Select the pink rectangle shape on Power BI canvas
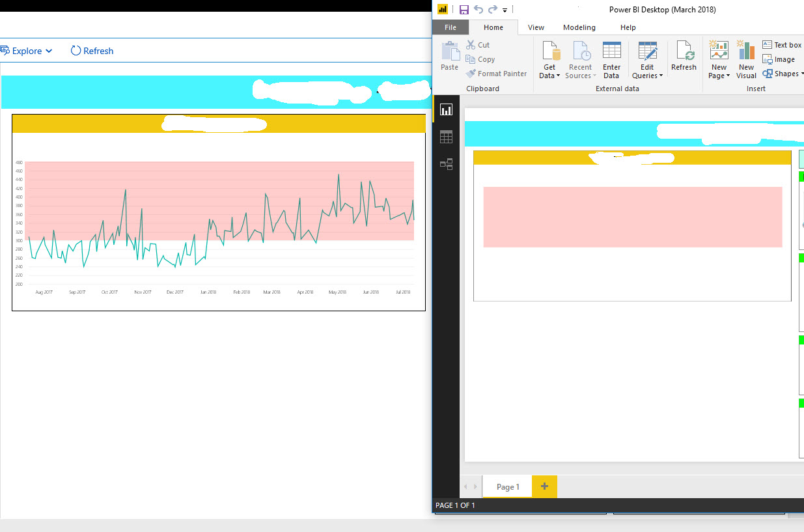 tap(632, 217)
